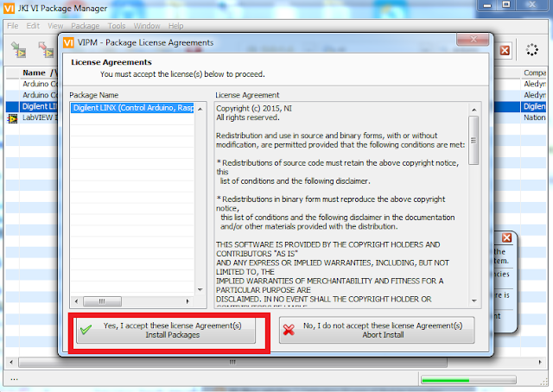Click the Copyright (c) 2015, NI line
Viewport: 553px width, 392px height.
coord(254,109)
